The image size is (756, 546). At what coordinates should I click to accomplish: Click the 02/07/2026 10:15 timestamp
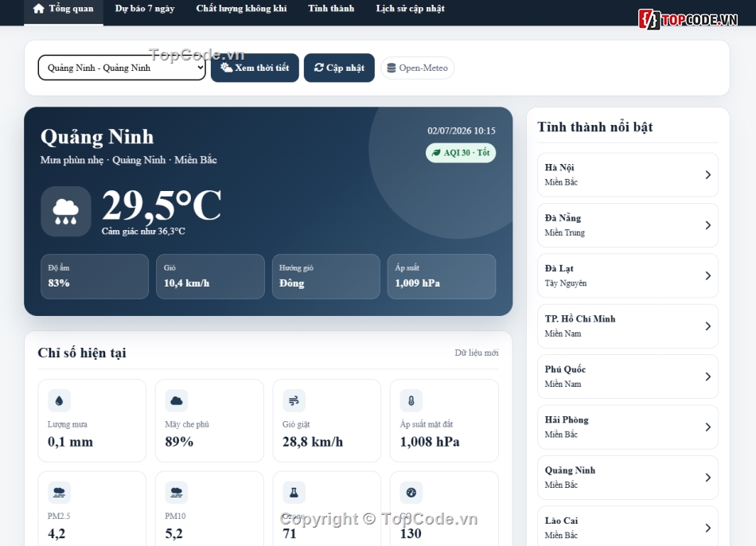pos(462,131)
